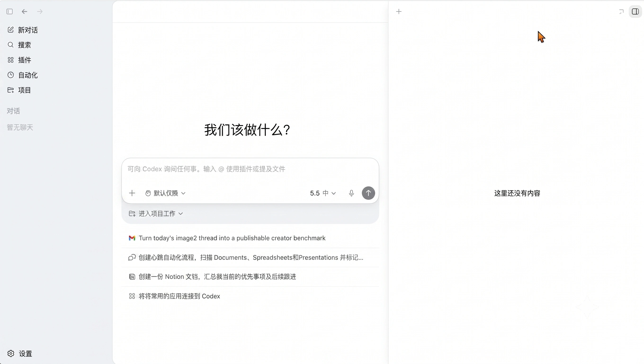Click the Gmail icon suggestion
Screen dimensions: 644x364
[x=132, y=238]
